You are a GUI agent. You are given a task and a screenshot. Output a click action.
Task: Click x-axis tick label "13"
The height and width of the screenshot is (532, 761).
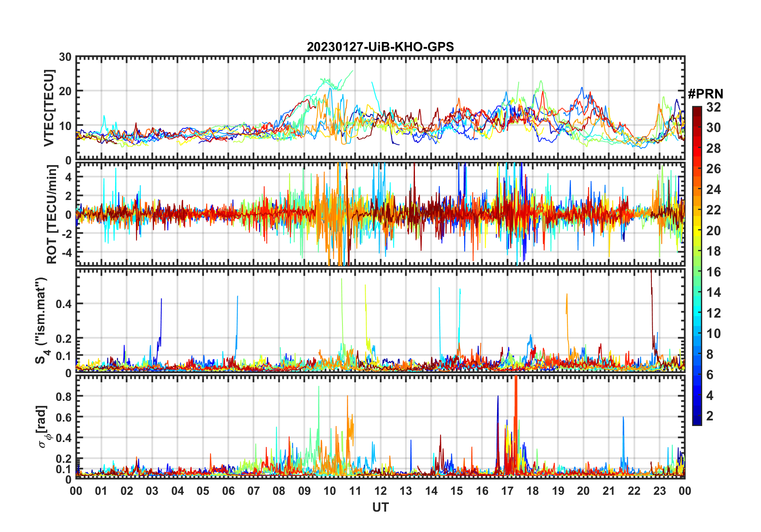click(x=406, y=491)
